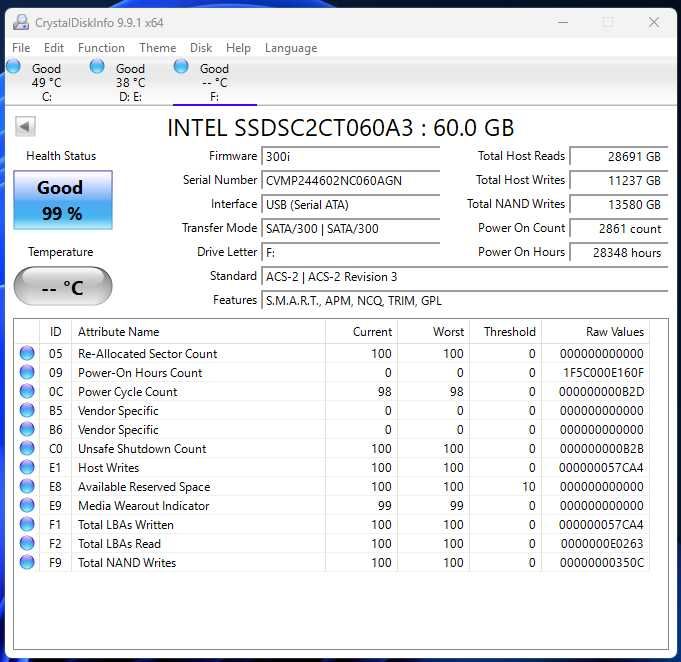Viewport: 681px width, 662px height.
Task: Open the Language menu
Action: point(291,48)
